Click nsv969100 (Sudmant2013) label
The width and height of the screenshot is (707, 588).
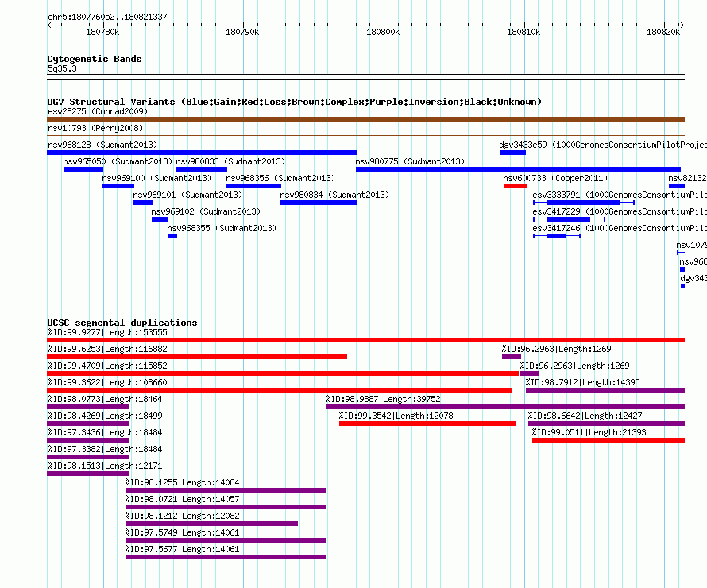click(157, 178)
